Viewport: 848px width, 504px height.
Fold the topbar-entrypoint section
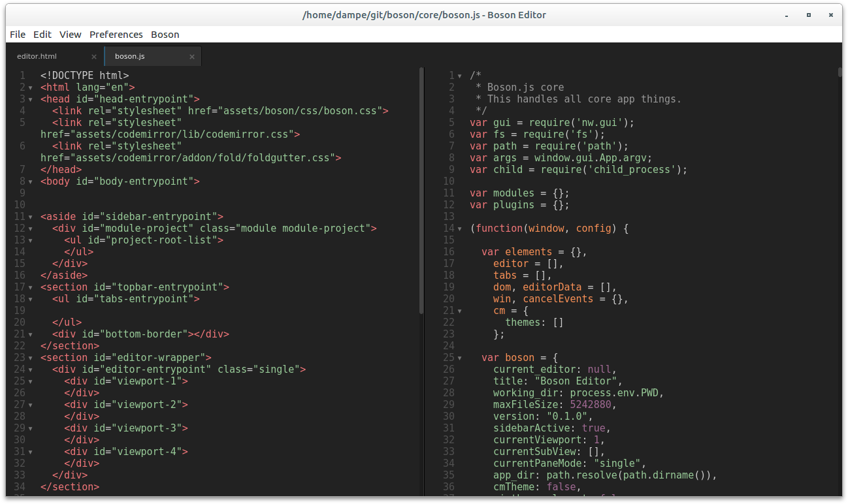pyautogui.click(x=30, y=287)
